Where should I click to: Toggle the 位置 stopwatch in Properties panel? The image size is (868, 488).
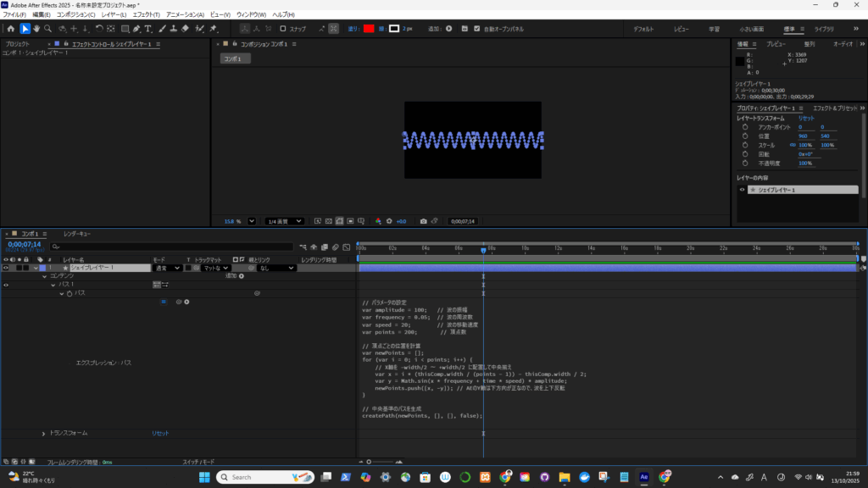[x=745, y=136]
